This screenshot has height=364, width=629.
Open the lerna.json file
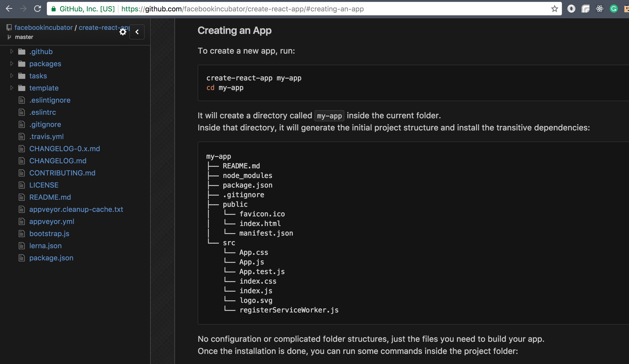(46, 246)
